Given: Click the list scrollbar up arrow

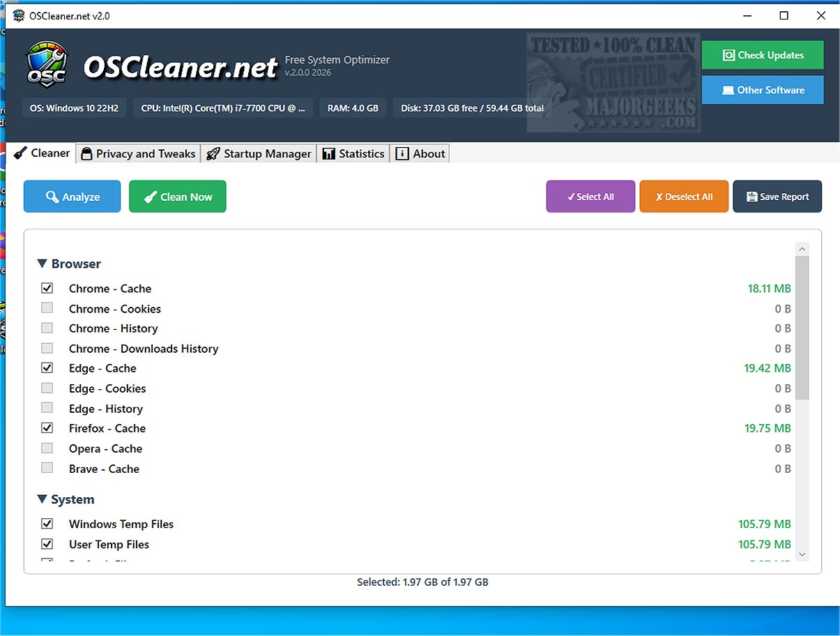Looking at the screenshot, I should pyautogui.click(x=802, y=249).
